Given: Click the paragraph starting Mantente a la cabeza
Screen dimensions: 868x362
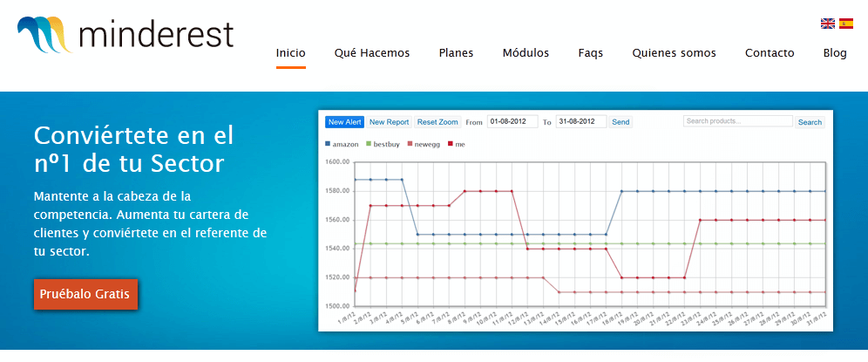Looking at the screenshot, I should (150, 223).
